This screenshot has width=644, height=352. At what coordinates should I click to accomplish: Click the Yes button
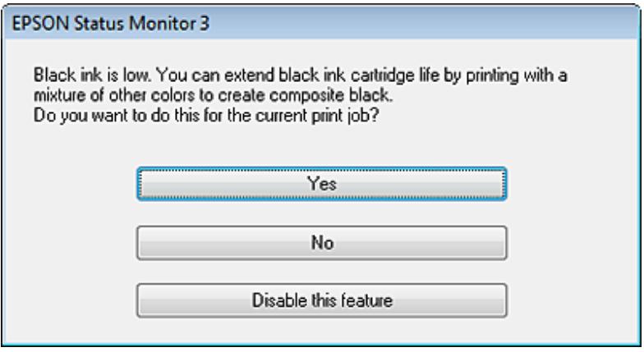[x=322, y=184]
